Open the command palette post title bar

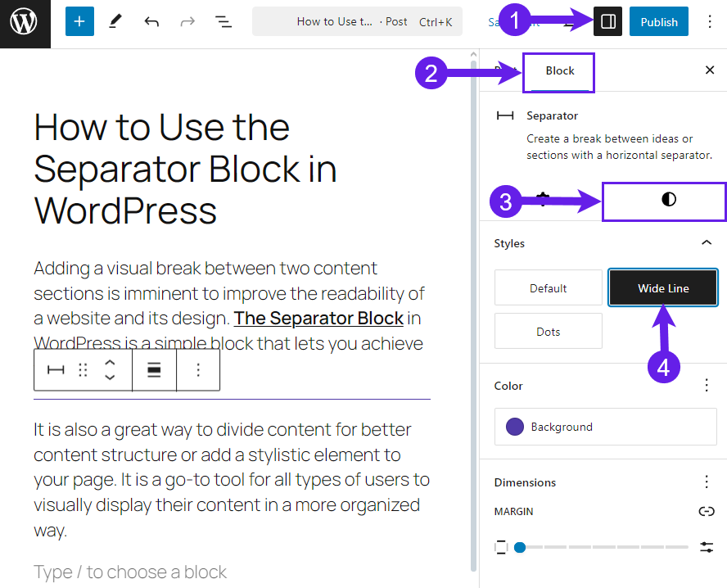tap(357, 21)
